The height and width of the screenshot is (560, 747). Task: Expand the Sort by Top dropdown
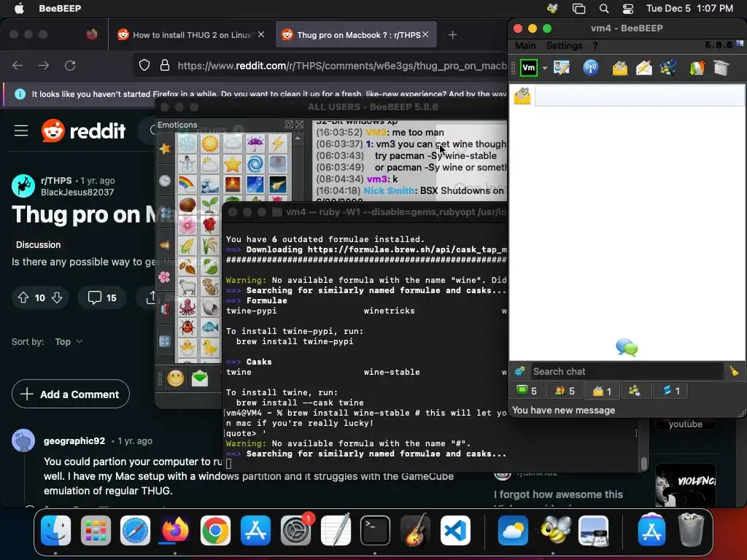[69, 342]
